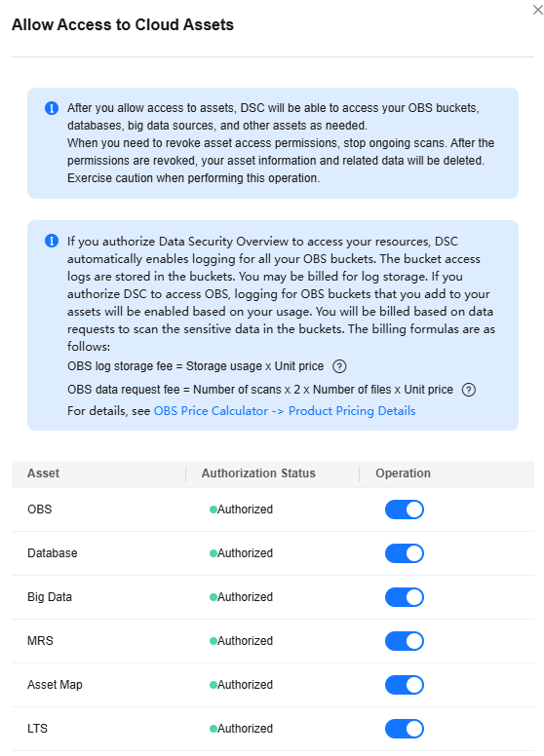Open the OBS Price Calculator pricing details link
Viewport: 544px width, 756px height.
pos(285,411)
